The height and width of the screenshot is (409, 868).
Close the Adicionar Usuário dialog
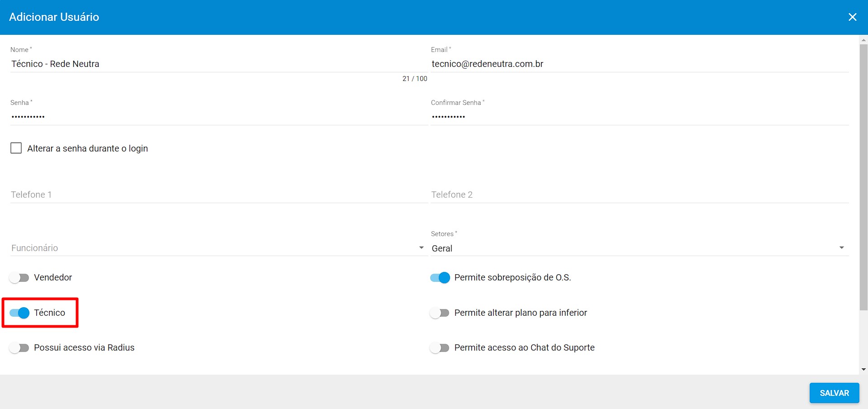tap(852, 17)
